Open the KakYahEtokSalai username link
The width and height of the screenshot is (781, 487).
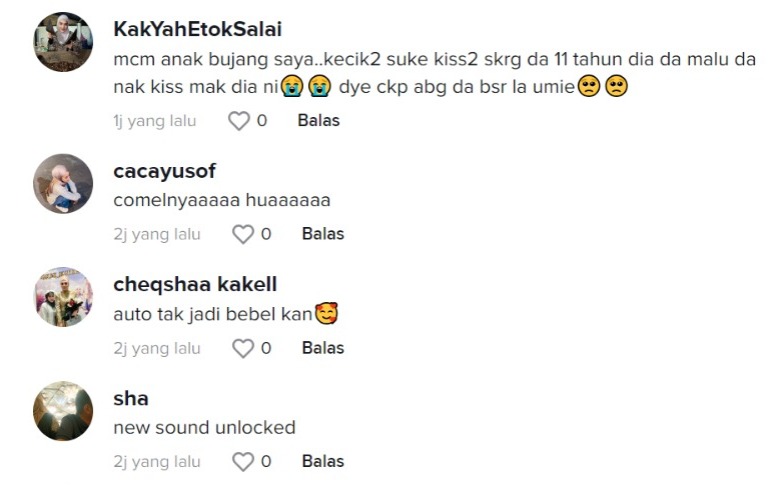tap(198, 30)
